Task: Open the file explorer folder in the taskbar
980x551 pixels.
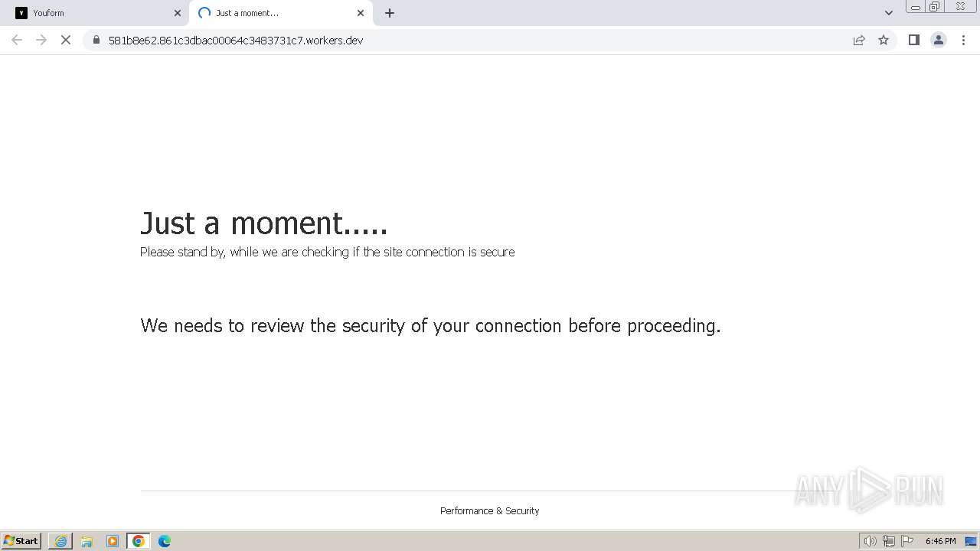Action: point(87,541)
